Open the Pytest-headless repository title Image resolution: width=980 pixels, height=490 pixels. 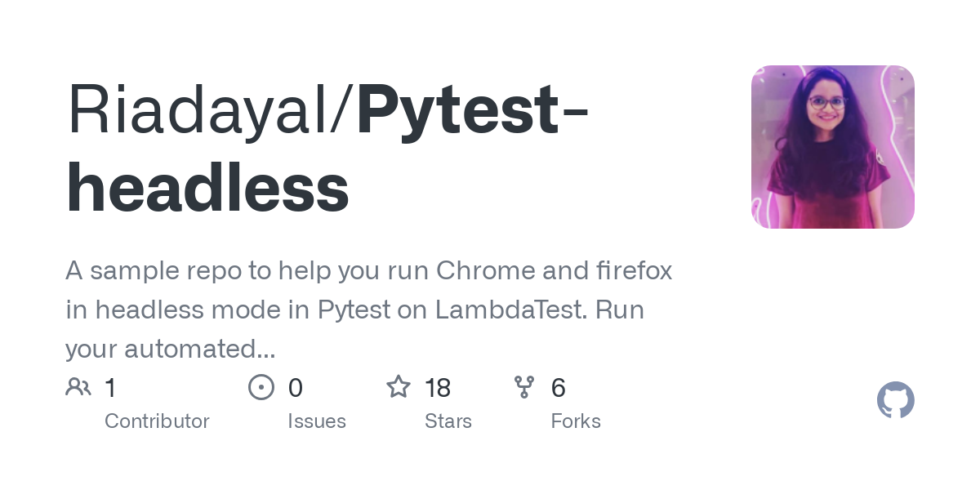(327, 149)
